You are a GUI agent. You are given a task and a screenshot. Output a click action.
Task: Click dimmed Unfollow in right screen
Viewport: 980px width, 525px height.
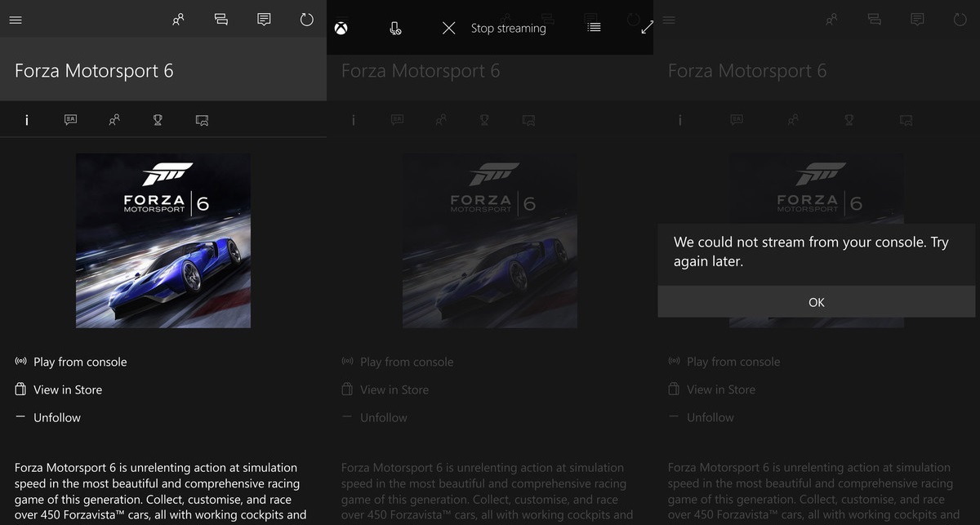click(702, 417)
